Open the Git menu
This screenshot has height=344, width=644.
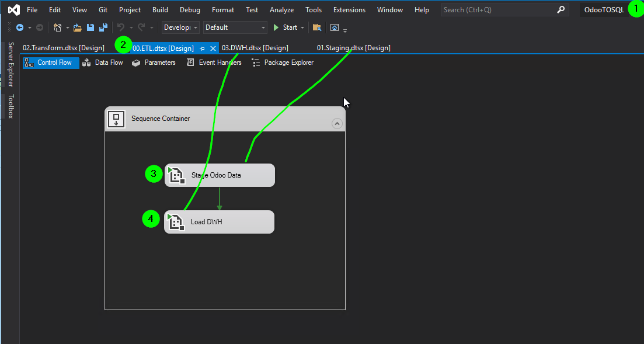103,10
